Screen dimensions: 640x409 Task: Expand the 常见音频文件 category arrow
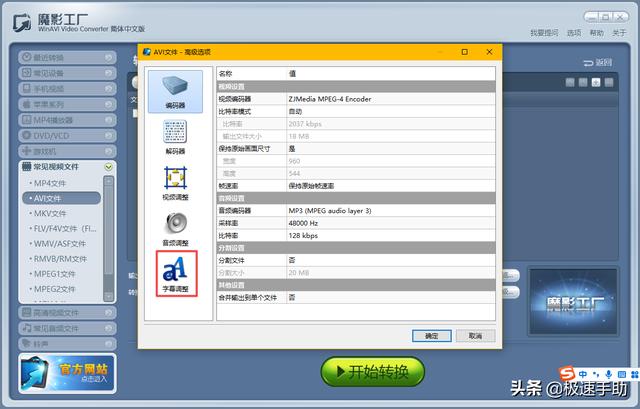(x=109, y=328)
